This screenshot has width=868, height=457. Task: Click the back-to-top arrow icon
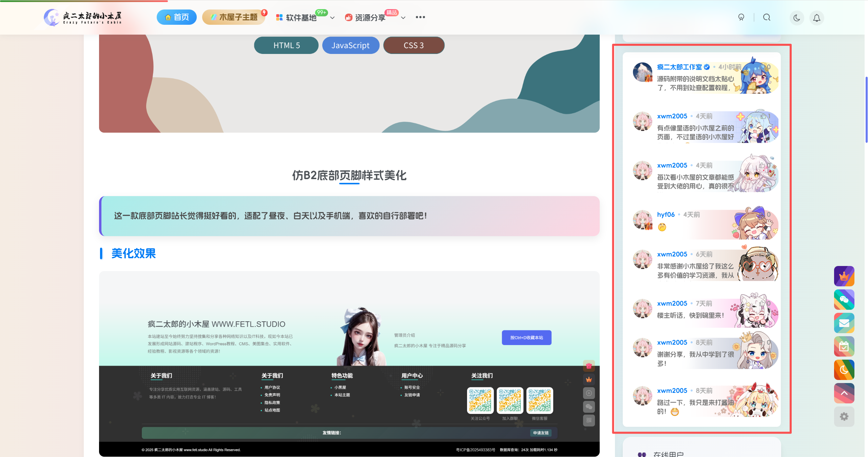click(x=844, y=393)
